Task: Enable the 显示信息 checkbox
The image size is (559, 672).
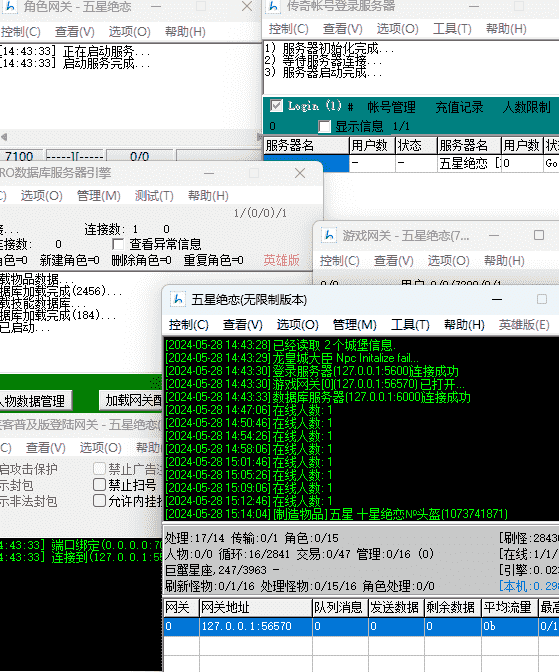Action: click(x=325, y=126)
